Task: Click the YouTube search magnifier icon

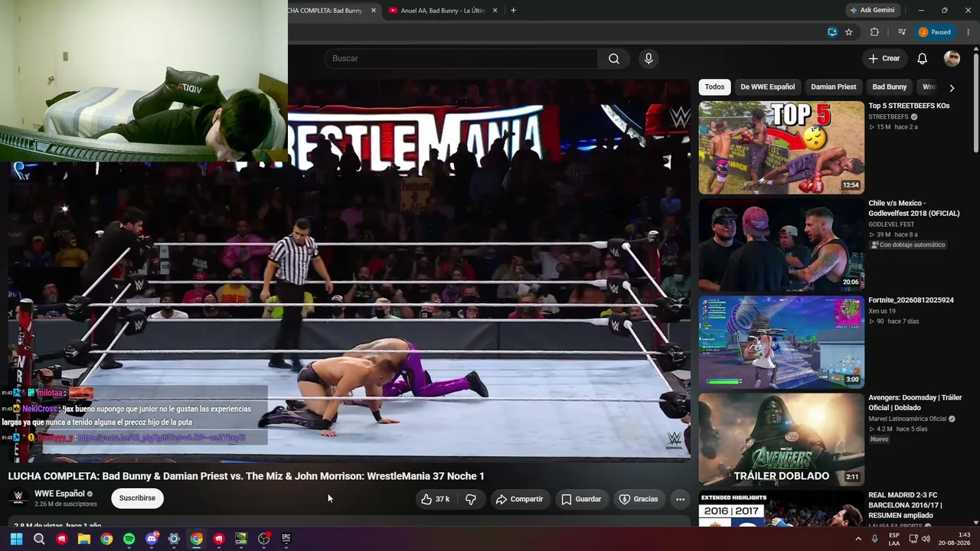Action: [614, 59]
